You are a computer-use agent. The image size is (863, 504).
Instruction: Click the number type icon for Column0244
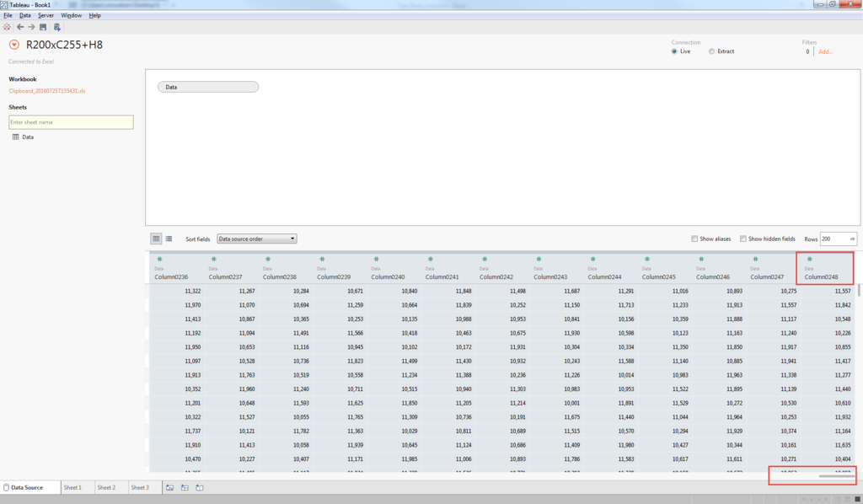coord(592,259)
